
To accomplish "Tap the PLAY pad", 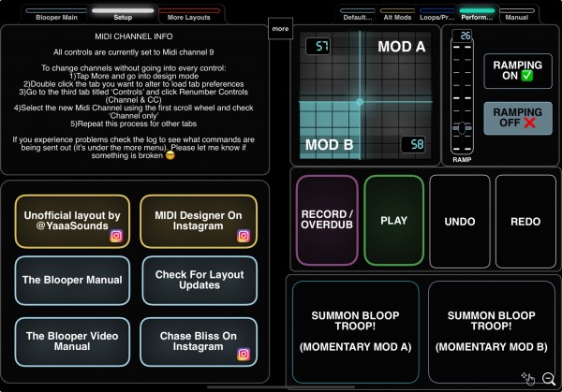I will coord(393,220).
